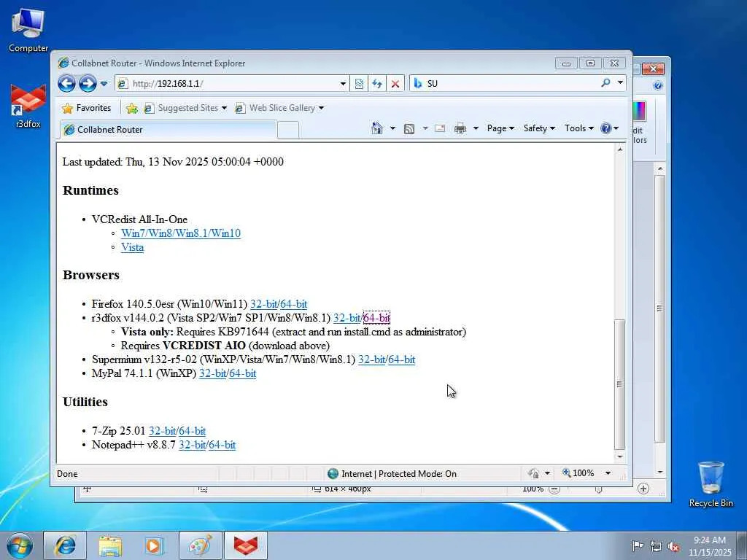Go forward with the Forward arrow button
The image size is (747, 560).
point(88,84)
